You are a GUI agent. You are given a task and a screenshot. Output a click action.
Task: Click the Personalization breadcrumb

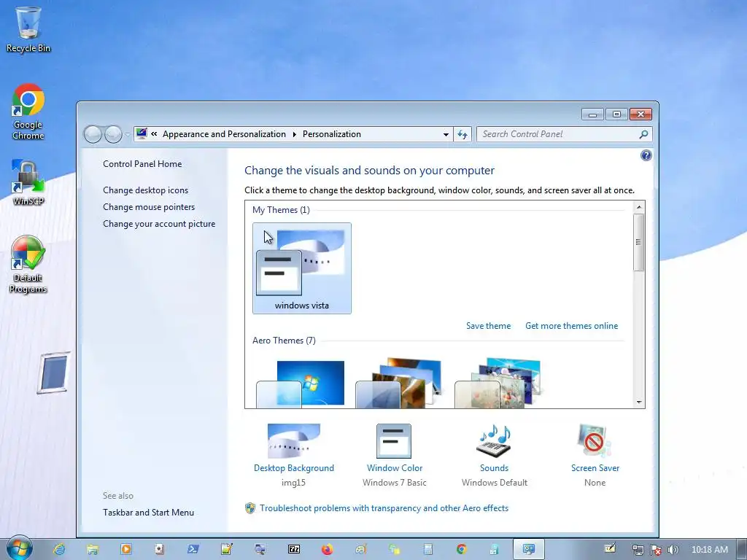coord(332,134)
